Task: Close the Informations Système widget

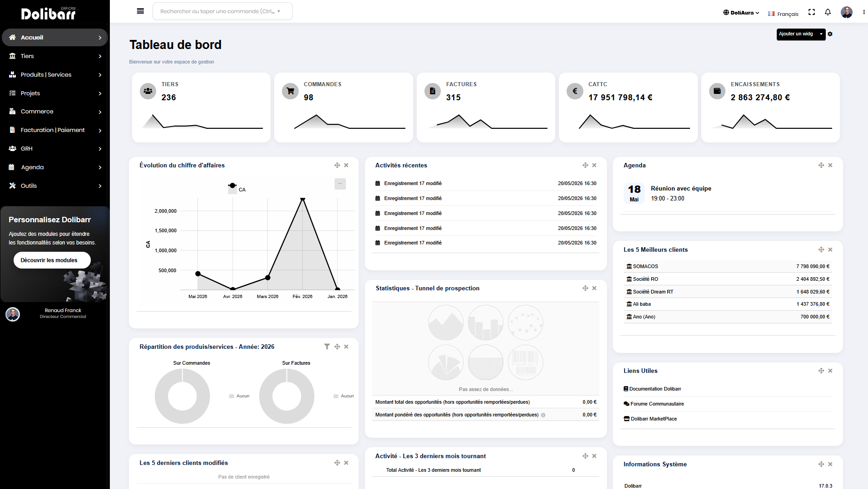Action: pos(830,465)
